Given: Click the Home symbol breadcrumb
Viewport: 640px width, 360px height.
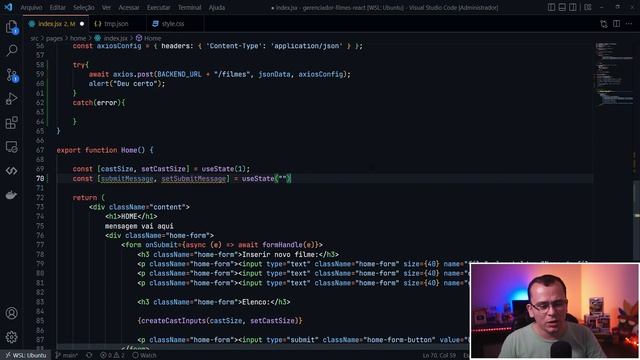Looking at the screenshot, I should (149, 38).
